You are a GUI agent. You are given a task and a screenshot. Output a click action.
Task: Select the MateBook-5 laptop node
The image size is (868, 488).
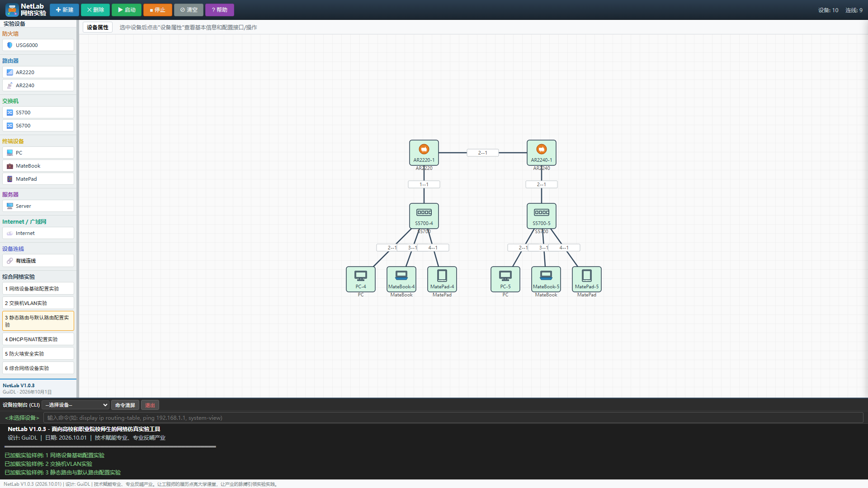pyautogui.click(x=546, y=279)
